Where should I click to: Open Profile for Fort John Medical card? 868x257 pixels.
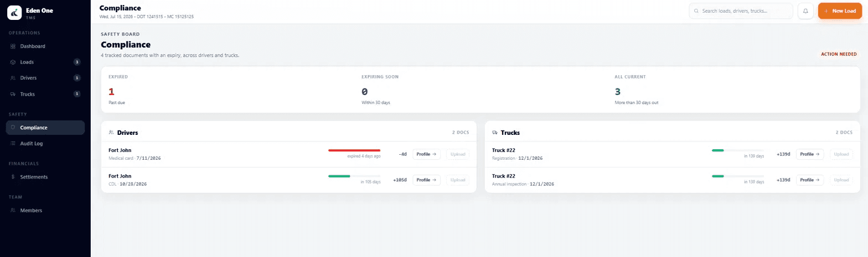tap(426, 154)
